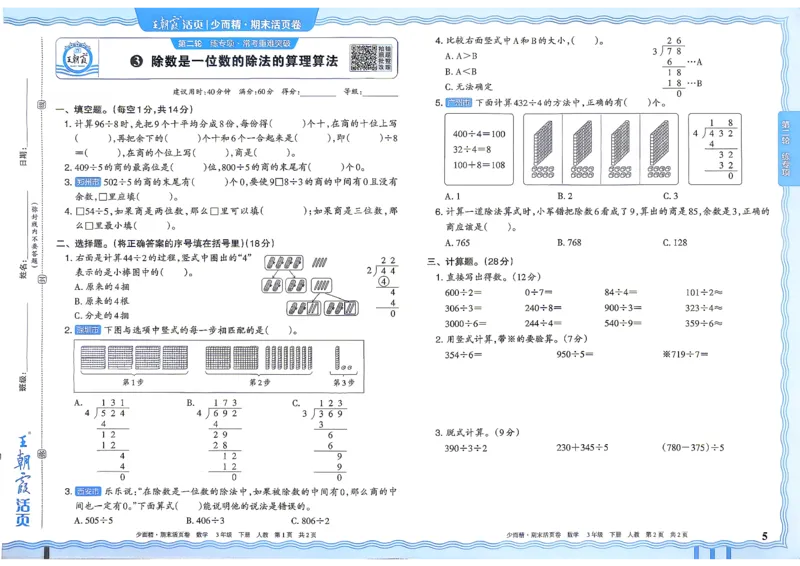Click the stick-bundle diagram for 44÷2
The width and height of the screenshot is (800, 566).
click(x=310, y=285)
